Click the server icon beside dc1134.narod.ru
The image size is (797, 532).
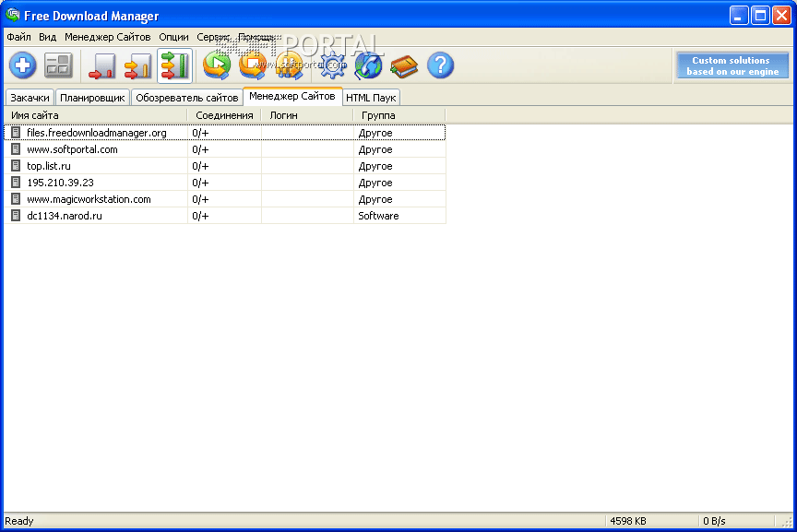click(x=16, y=216)
